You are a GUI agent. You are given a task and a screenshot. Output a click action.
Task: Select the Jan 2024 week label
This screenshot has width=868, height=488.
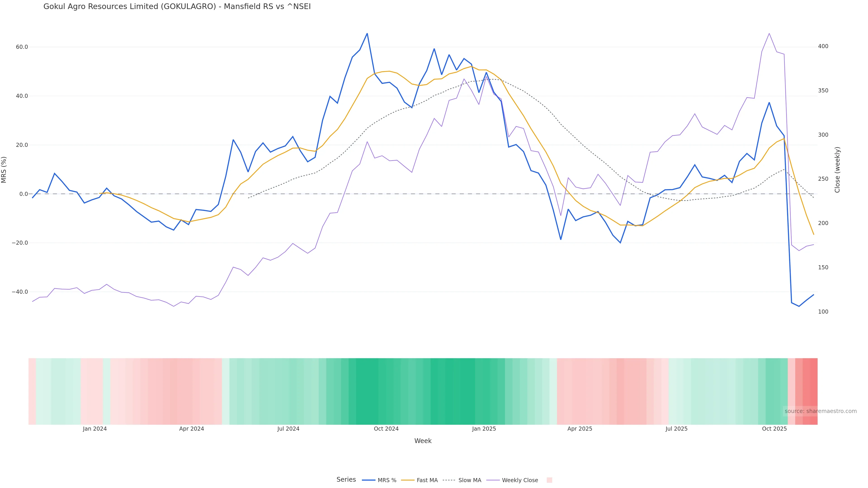[x=95, y=429]
